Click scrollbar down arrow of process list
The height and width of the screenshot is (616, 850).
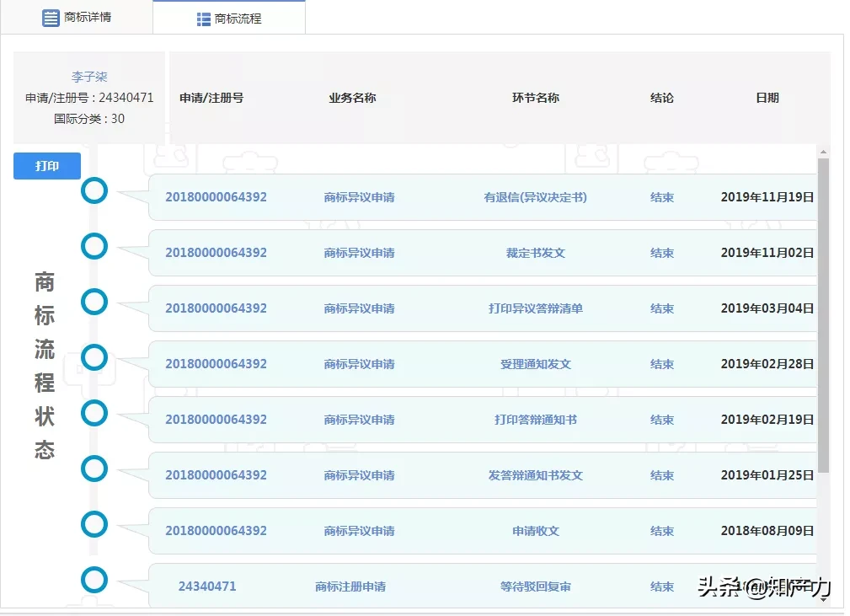823,600
